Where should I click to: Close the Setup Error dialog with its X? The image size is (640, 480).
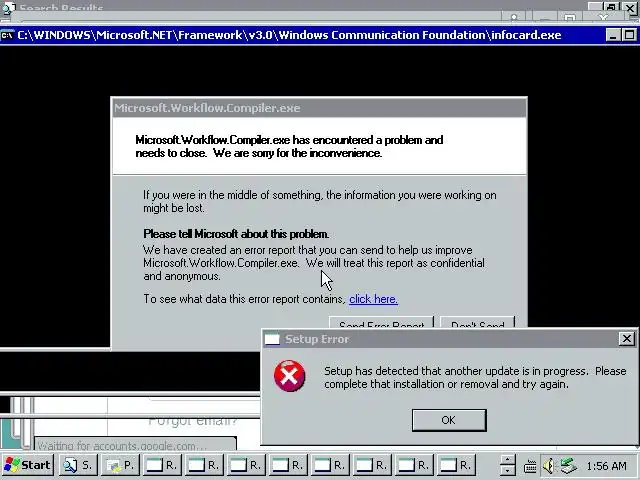pos(627,338)
